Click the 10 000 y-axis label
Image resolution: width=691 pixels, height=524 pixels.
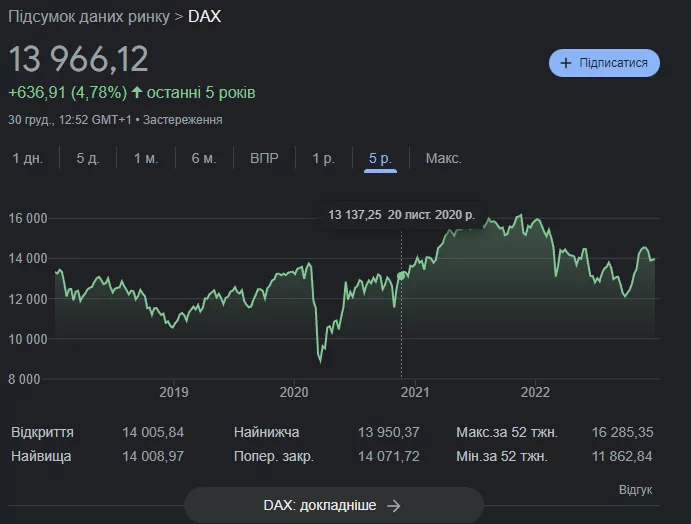[28, 339]
